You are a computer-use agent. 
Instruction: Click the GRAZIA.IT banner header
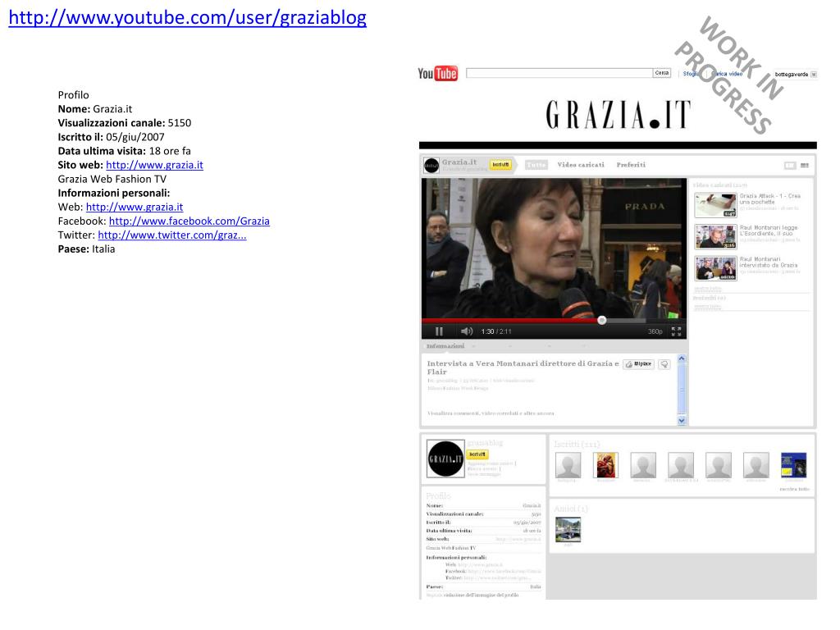tap(619, 115)
